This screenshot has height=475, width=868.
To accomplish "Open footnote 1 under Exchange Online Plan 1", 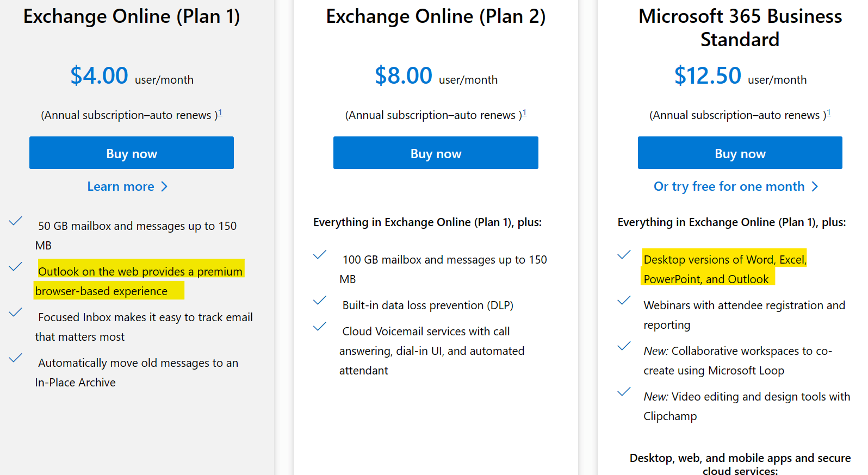I will 220,111.
